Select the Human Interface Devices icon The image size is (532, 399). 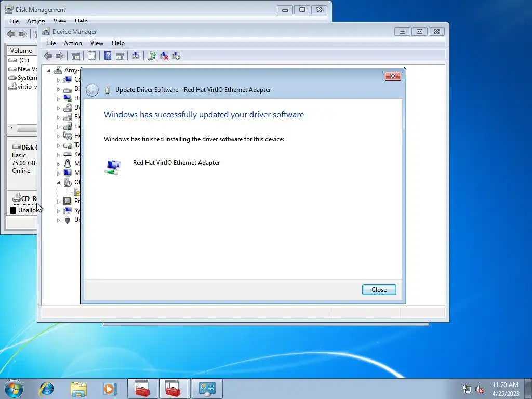pyautogui.click(x=67, y=136)
